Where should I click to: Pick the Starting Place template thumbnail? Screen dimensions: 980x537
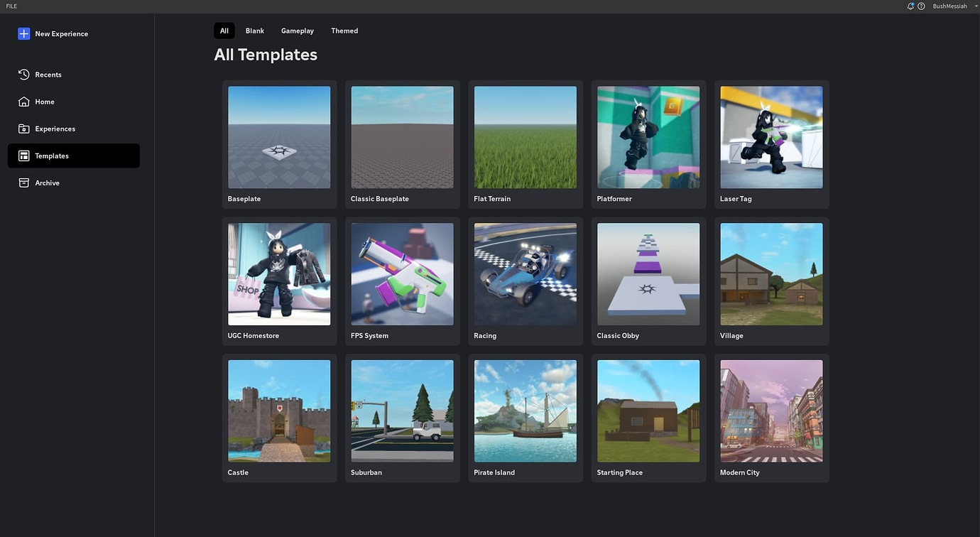pyautogui.click(x=648, y=411)
